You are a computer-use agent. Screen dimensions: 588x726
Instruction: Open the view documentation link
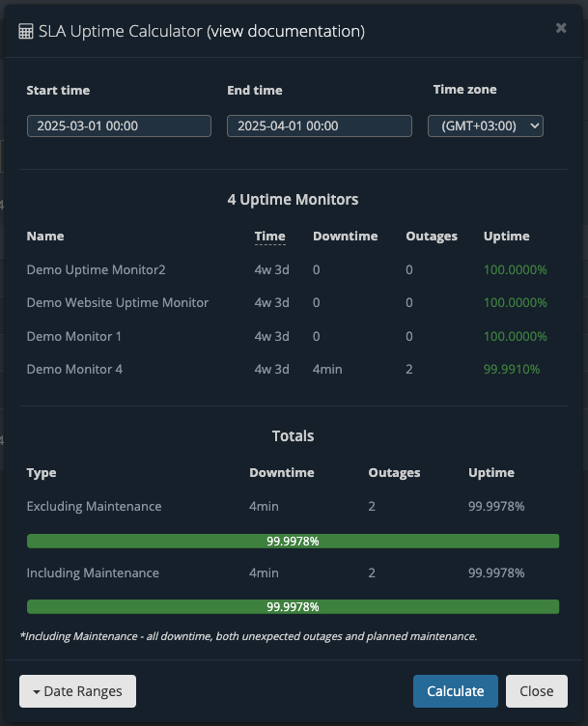(286, 31)
